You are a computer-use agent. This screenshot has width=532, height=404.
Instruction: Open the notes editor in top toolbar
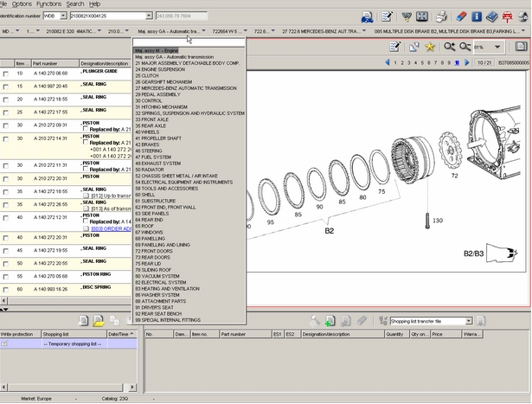(388, 16)
